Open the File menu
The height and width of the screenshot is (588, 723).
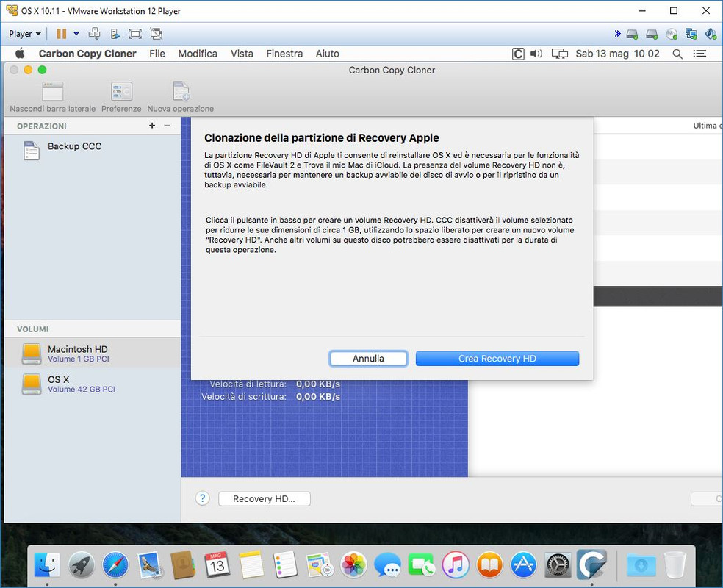point(157,54)
